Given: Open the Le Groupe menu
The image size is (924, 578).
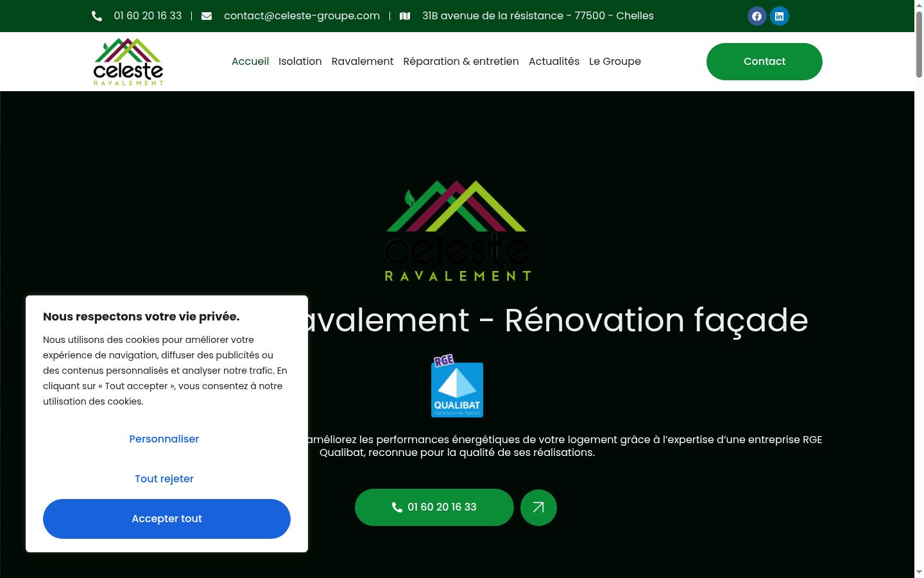Looking at the screenshot, I should [x=615, y=62].
